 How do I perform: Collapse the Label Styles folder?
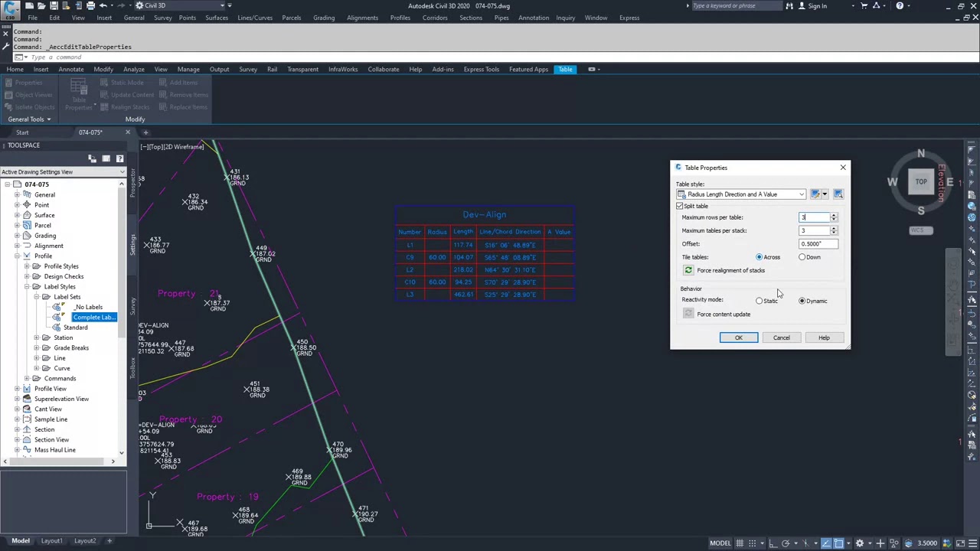pyautogui.click(x=27, y=286)
